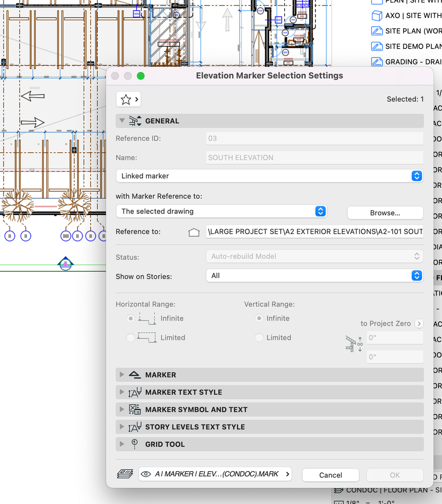Click the Browse... button
This screenshot has width=442, height=504.
(x=385, y=213)
